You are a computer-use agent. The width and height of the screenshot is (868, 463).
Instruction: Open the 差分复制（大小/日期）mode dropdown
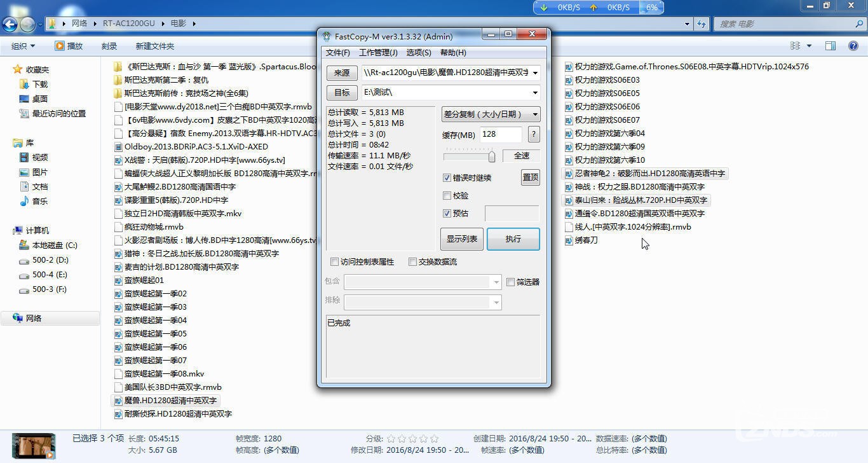pos(536,114)
